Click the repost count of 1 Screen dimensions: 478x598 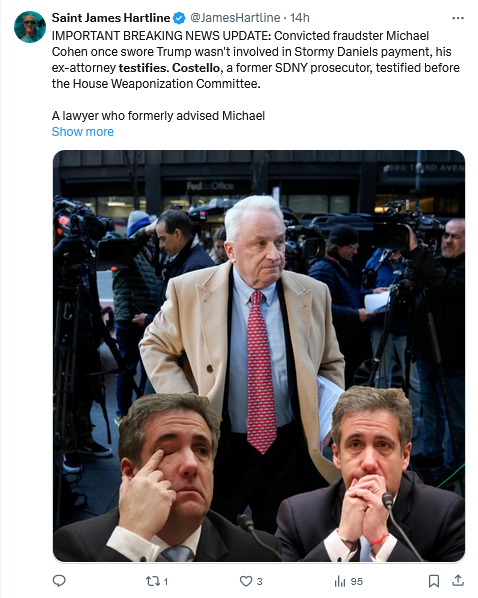point(166,582)
